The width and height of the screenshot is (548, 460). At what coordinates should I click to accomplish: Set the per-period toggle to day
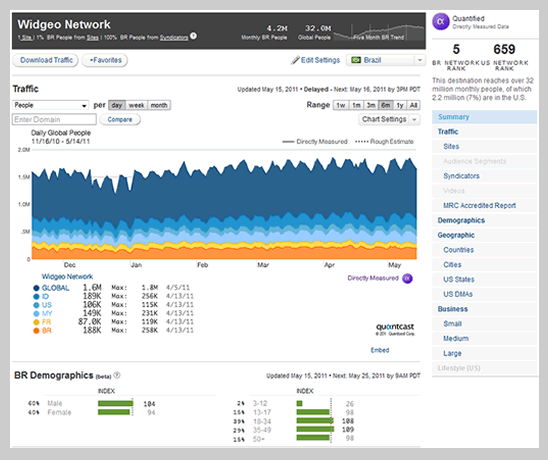(x=117, y=105)
